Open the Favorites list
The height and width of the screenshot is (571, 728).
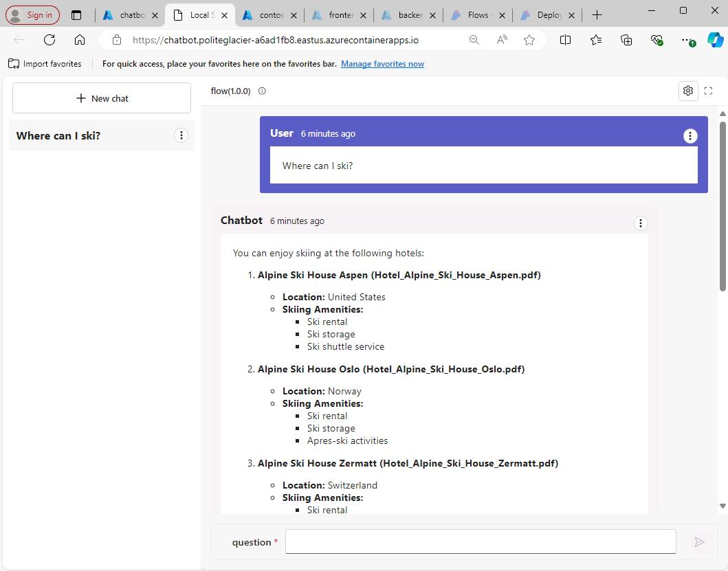pos(596,40)
